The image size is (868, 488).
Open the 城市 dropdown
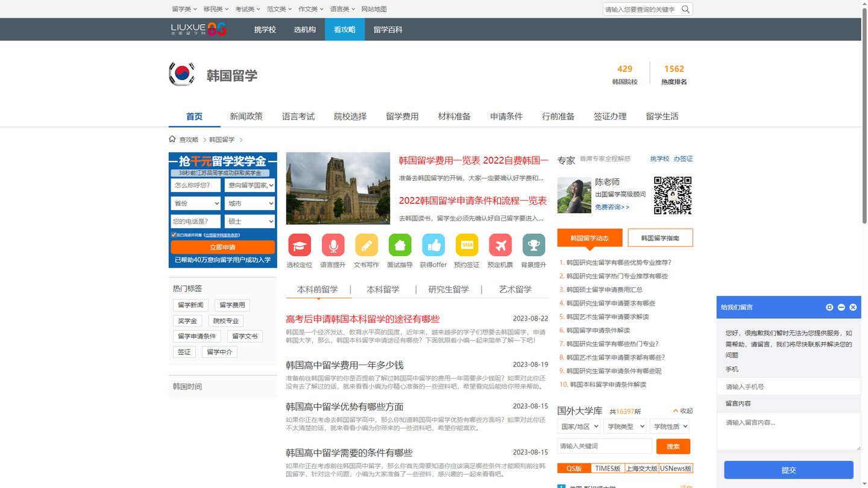pyautogui.click(x=250, y=204)
